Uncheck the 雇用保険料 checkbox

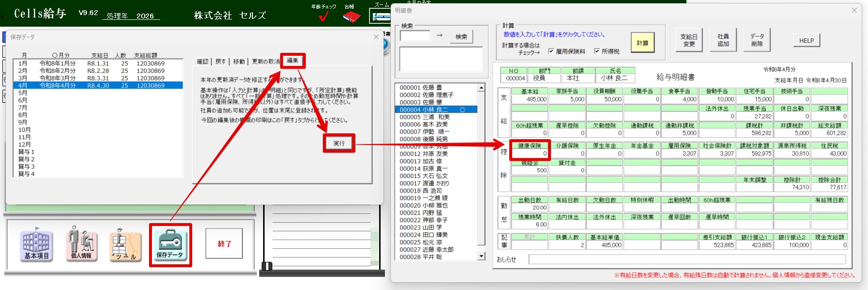click(x=551, y=51)
